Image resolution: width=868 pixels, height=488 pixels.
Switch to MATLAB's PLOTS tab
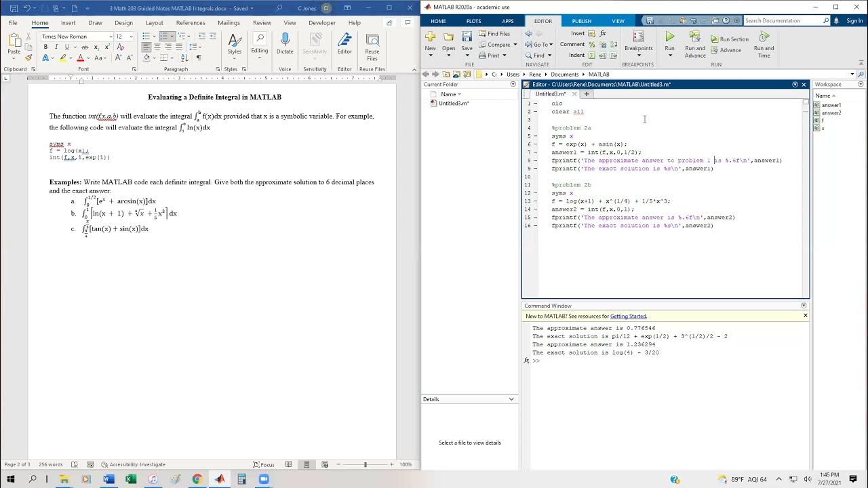473,21
